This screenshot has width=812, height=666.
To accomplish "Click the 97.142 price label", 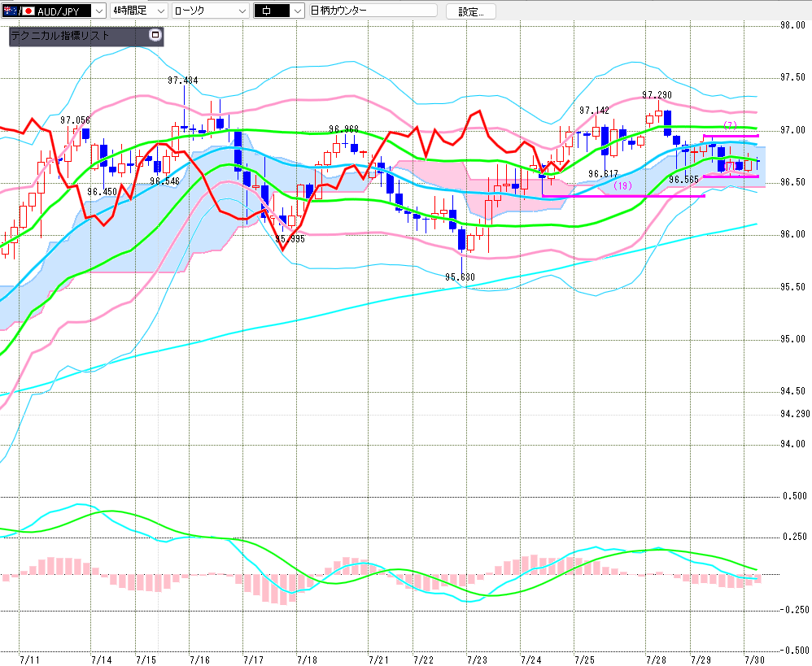I will [x=595, y=111].
